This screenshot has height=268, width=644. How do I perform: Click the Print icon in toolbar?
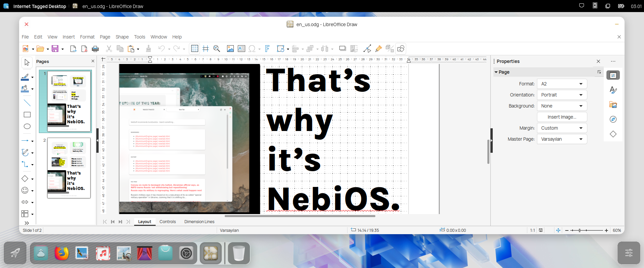coord(95,49)
